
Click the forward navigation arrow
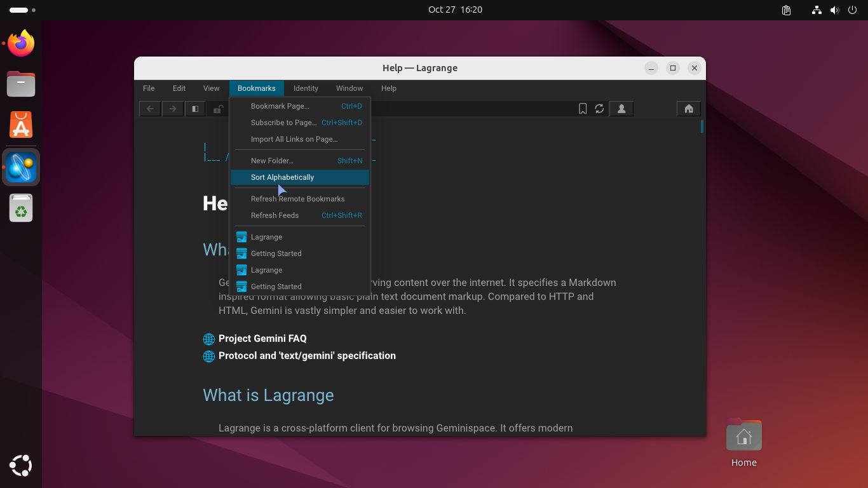(173, 109)
